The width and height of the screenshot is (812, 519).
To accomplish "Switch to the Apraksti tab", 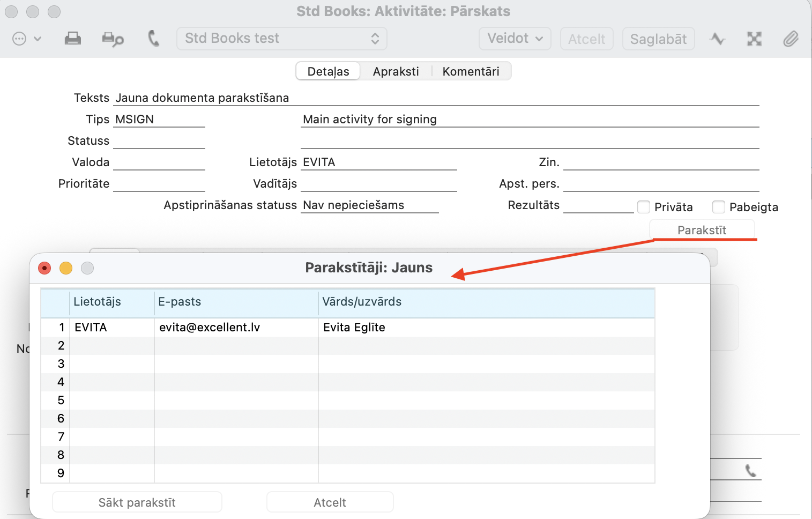I will (x=396, y=71).
